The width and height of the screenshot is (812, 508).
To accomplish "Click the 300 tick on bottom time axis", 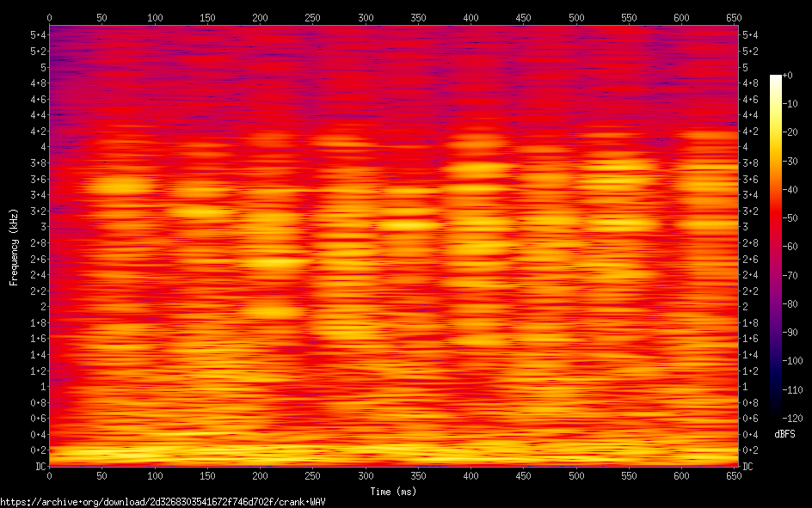I will (366, 475).
